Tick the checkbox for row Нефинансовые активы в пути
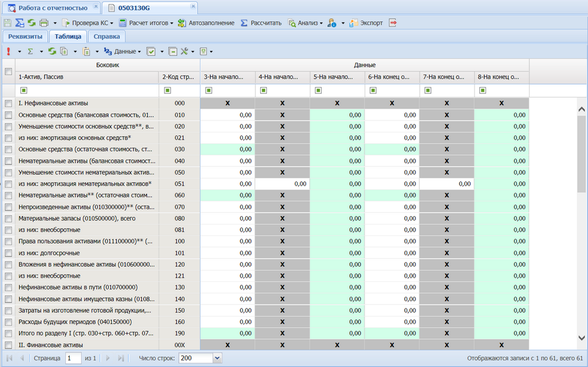Image resolution: width=588 pixels, height=367 pixels. [x=8, y=288]
